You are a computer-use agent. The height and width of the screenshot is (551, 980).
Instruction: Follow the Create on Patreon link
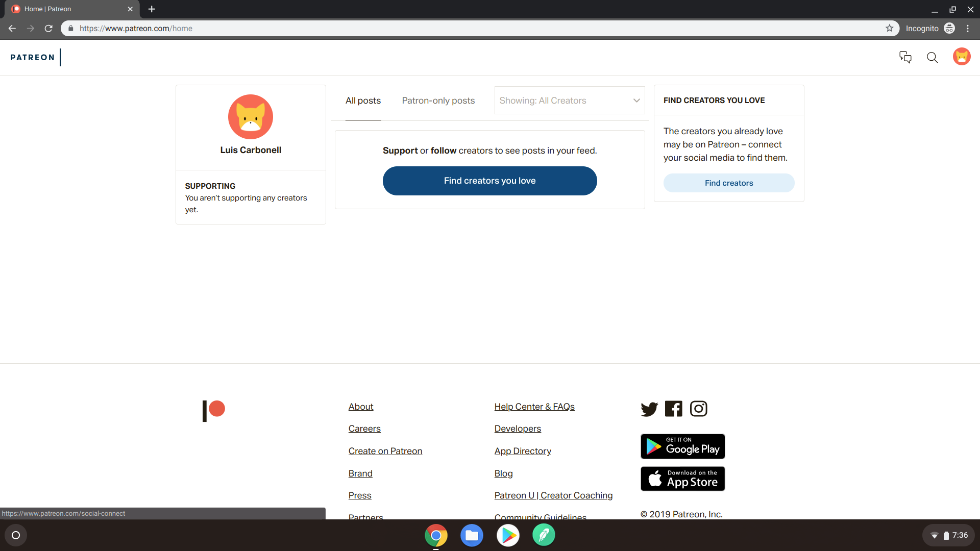(x=385, y=451)
